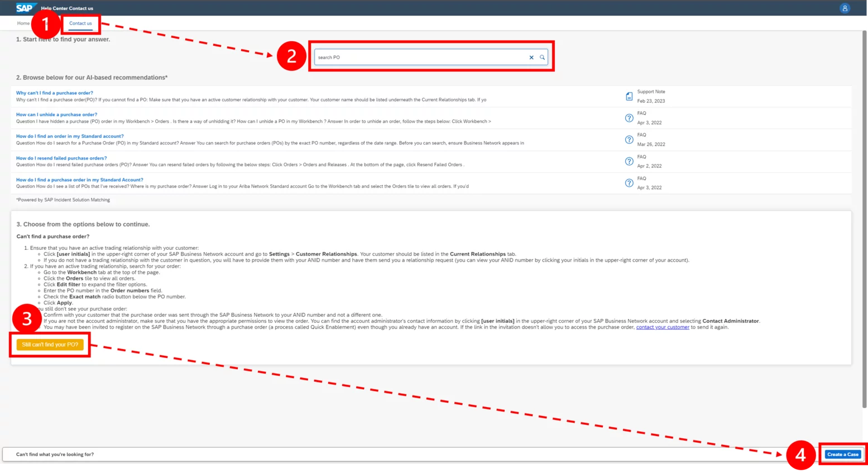Click the 'Feb 23, 2023' date text
Screen dimensions: 868x474
pos(651,101)
